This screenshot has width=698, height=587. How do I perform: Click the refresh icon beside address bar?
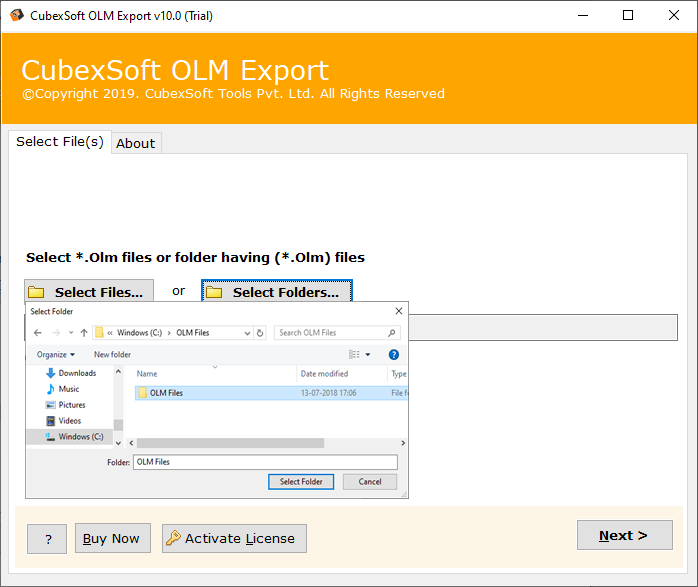260,333
